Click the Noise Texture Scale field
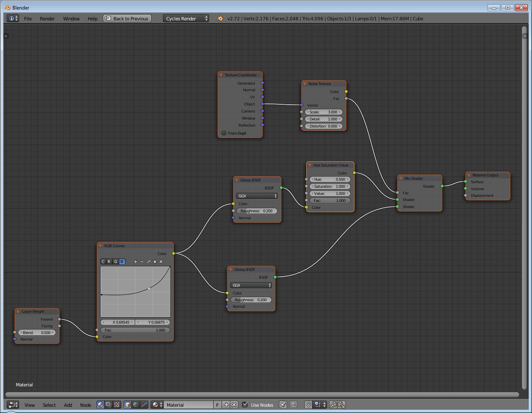This screenshot has width=532, height=413. (324, 112)
